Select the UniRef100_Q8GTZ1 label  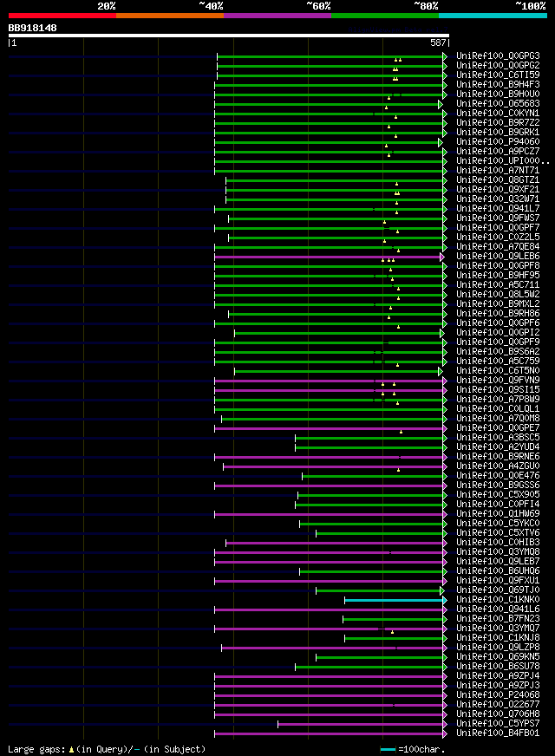498,179
